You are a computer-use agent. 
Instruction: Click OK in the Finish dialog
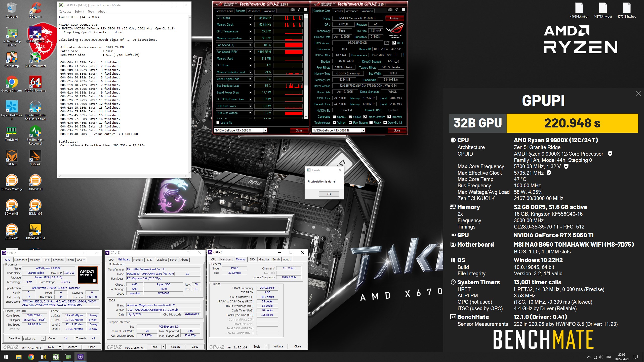[329, 194]
